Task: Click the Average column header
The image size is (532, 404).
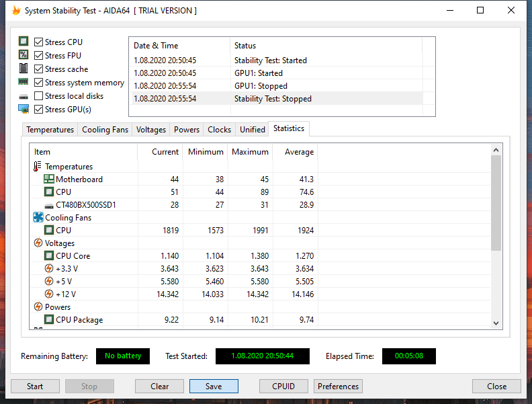Action: click(x=295, y=152)
